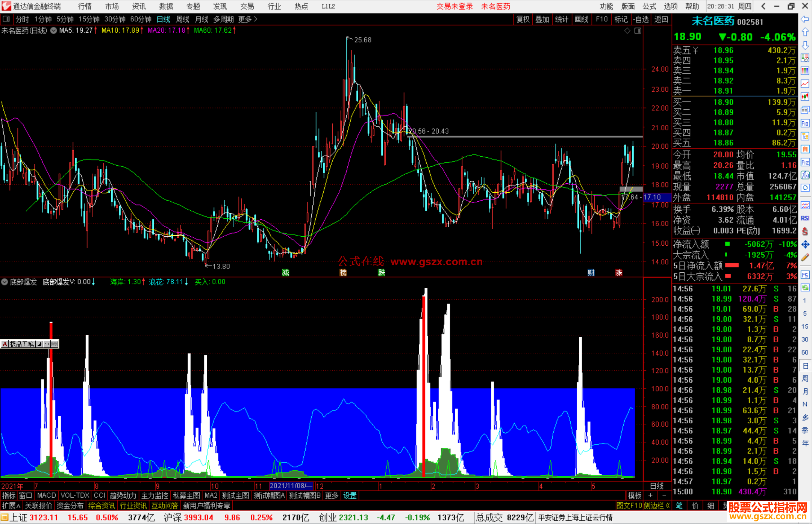Switch to 1-minute period in sidebar
Image resolution: width=812 pixels, height=524 pixels.
[x=804, y=301]
